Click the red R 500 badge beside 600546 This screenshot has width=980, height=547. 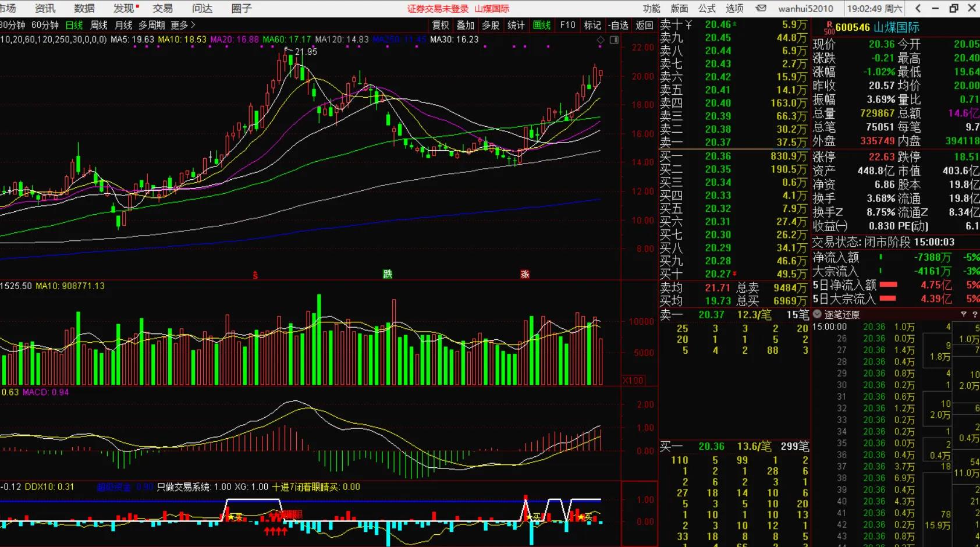[x=829, y=28]
